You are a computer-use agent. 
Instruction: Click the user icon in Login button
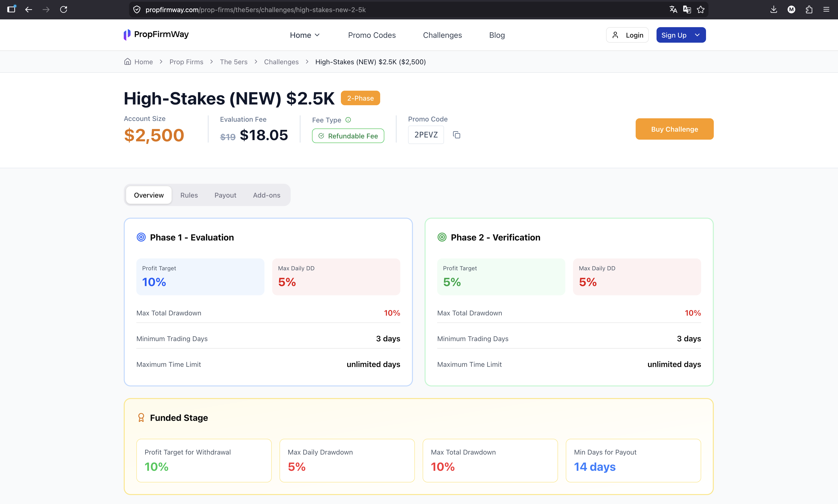615,35
